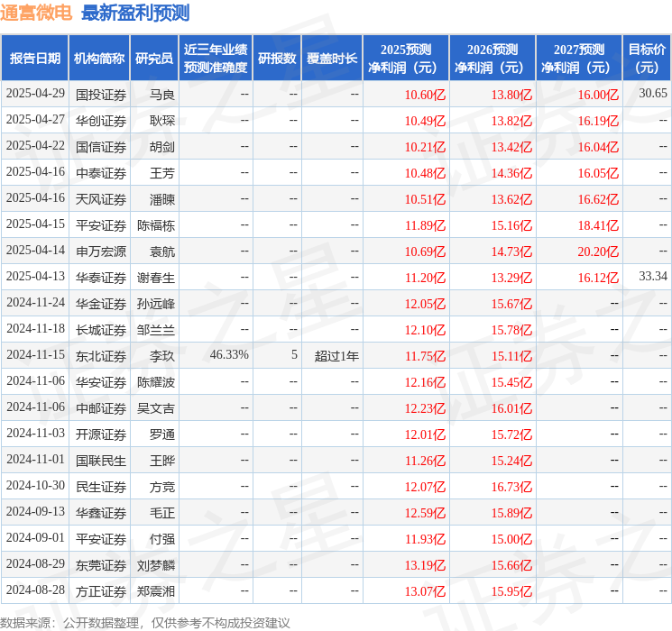Click the 研究员 column header
672x631 pixels.
pyautogui.click(x=154, y=58)
